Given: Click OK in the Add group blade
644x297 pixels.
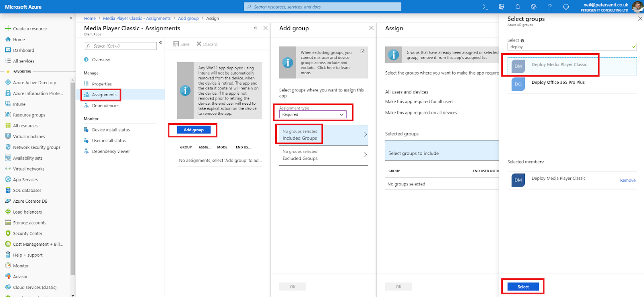Looking at the screenshot, I should (x=293, y=287).
